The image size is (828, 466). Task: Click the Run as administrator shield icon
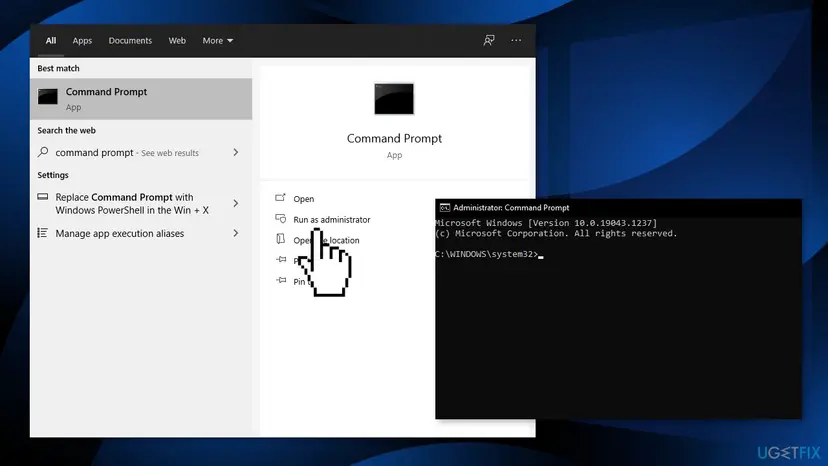pyautogui.click(x=280, y=218)
